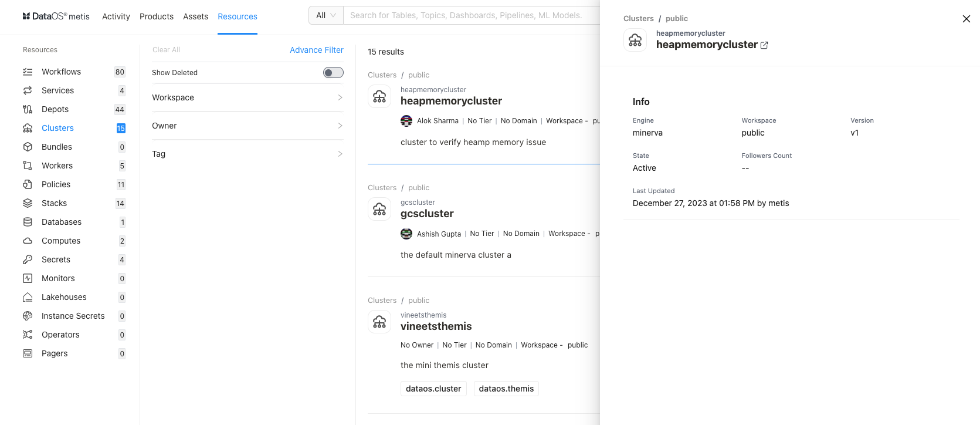Open the All search scope dropdown
The width and height of the screenshot is (980, 425).
[x=326, y=15]
